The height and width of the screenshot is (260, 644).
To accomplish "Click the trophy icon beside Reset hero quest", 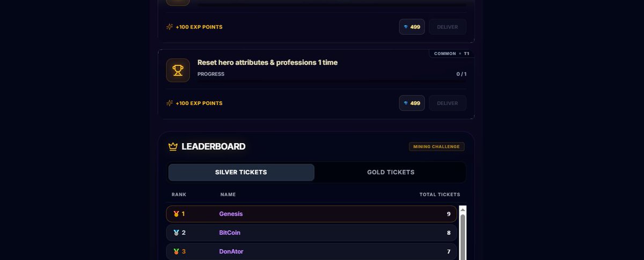I will [x=178, y=70].
